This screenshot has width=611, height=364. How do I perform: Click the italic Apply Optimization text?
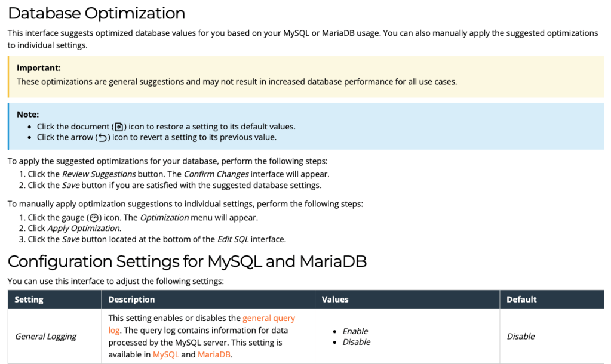click(x=84, y=229)
